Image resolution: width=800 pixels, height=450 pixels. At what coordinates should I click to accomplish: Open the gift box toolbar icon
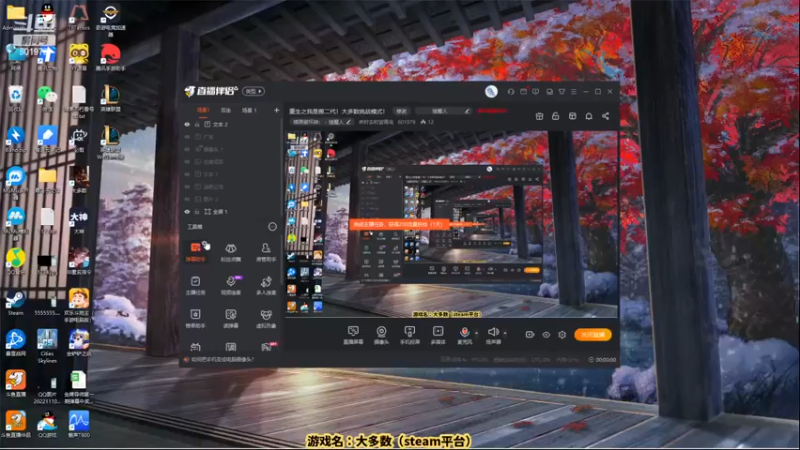(539, 116)
